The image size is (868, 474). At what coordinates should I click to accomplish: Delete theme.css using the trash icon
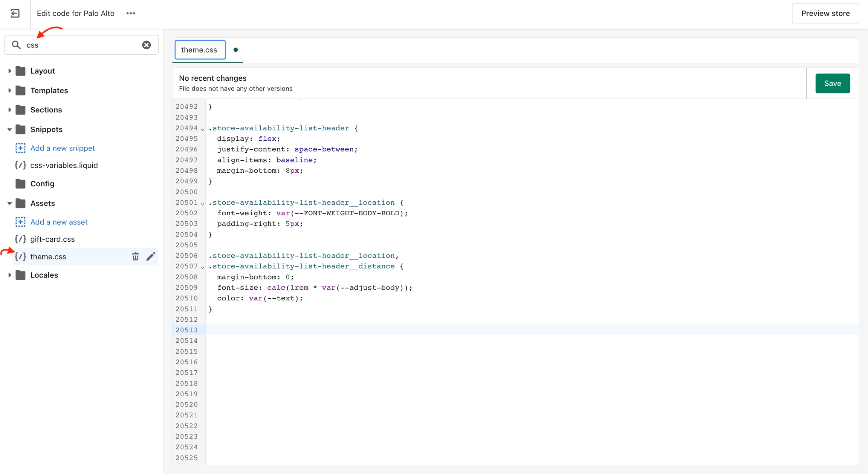[136, 257]
